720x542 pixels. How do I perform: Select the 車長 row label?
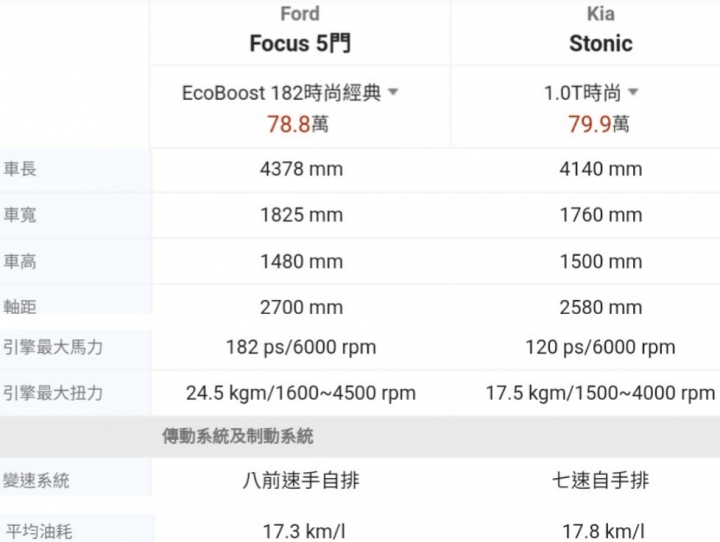coord(20,169)
